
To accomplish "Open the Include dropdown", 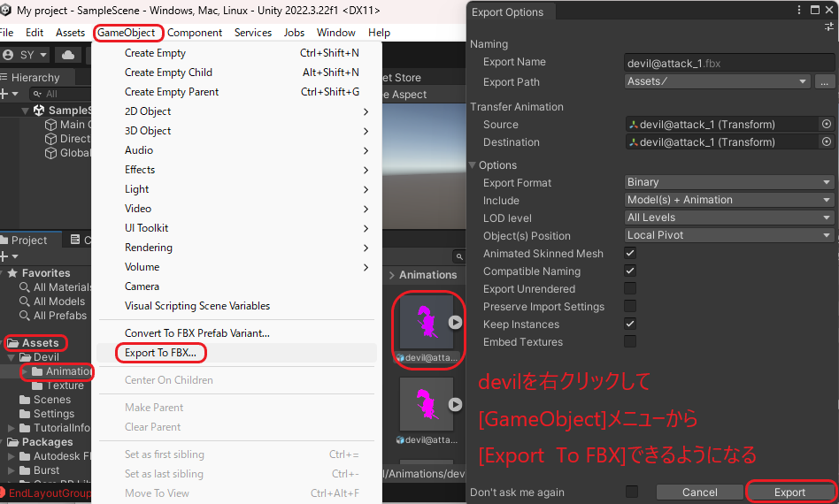I will tap(729, 200).
